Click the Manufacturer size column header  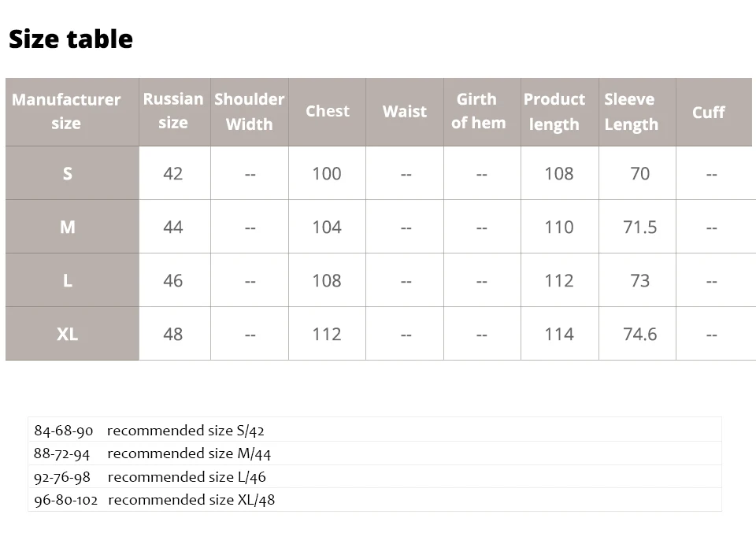point(66,112)
